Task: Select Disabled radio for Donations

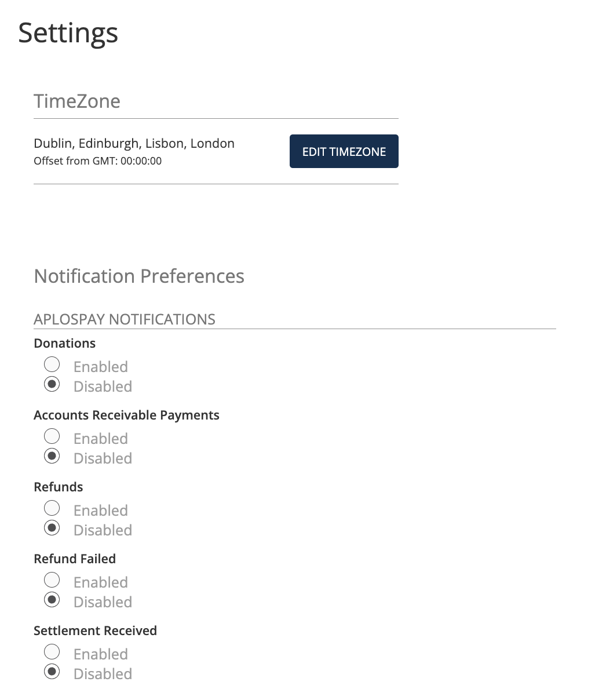Action: (52, 384)
